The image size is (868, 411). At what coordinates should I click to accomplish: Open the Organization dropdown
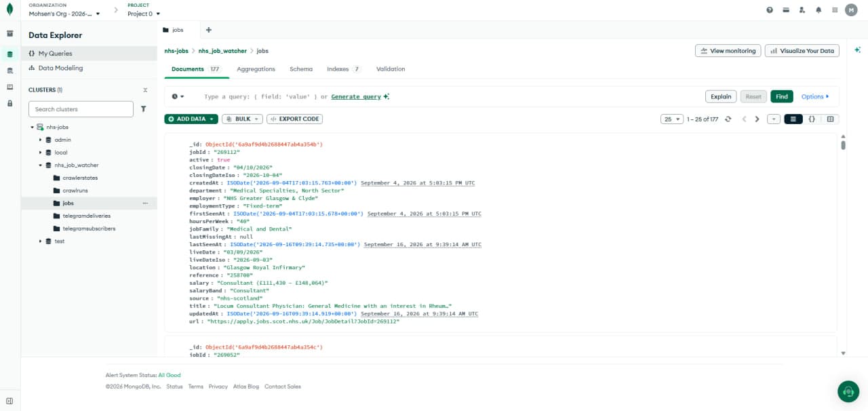(x=64, y=14)
